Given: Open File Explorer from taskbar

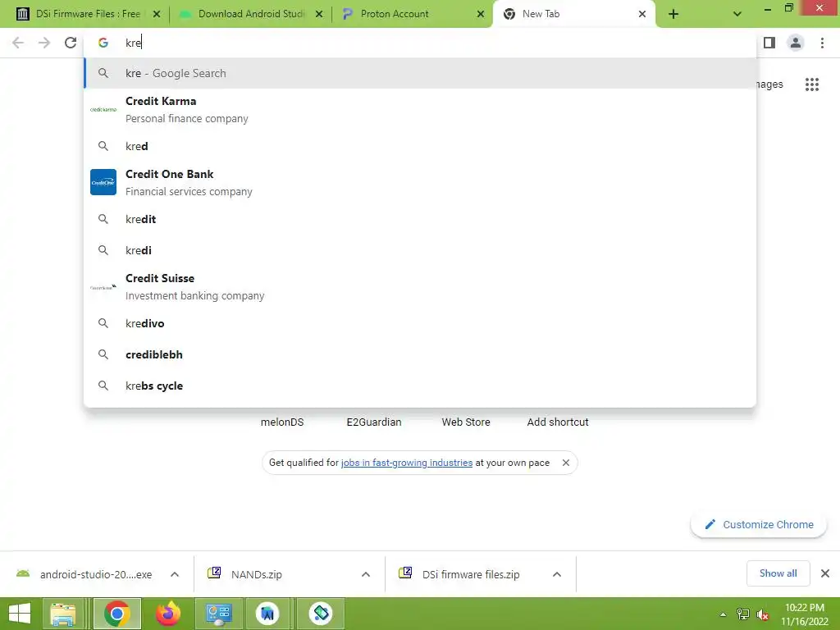Looking at the screenshot, I should (63, 614).
